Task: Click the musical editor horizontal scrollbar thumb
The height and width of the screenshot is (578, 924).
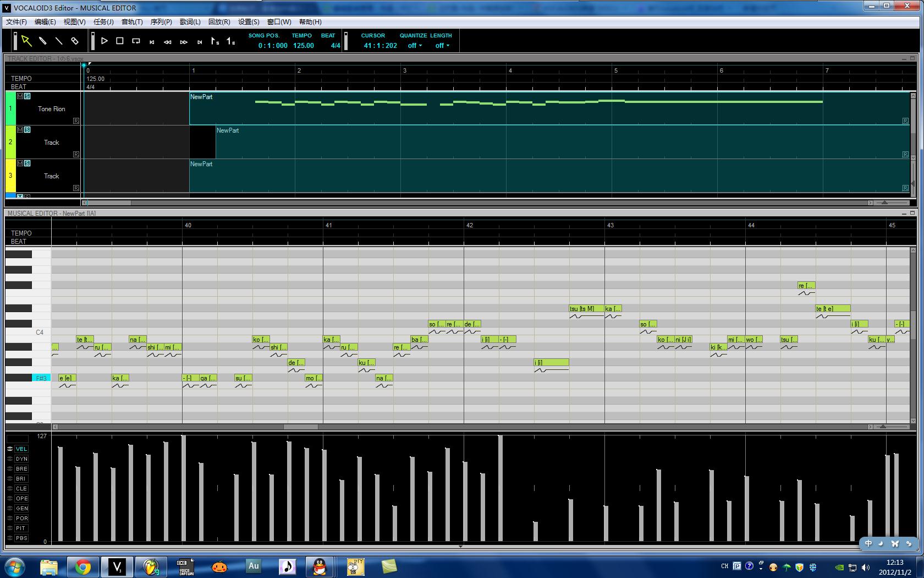Action: click(x=301, y=427)
